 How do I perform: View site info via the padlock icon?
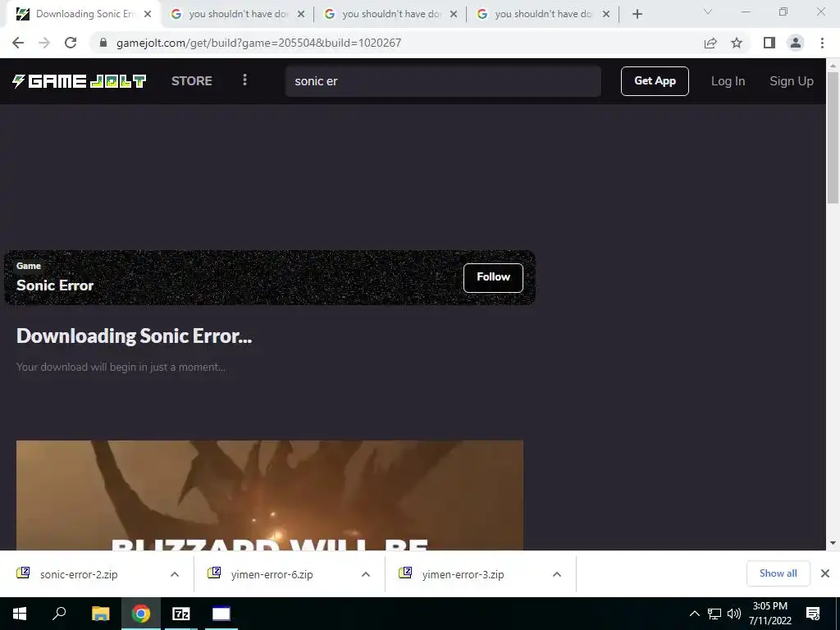pos(103,43)
